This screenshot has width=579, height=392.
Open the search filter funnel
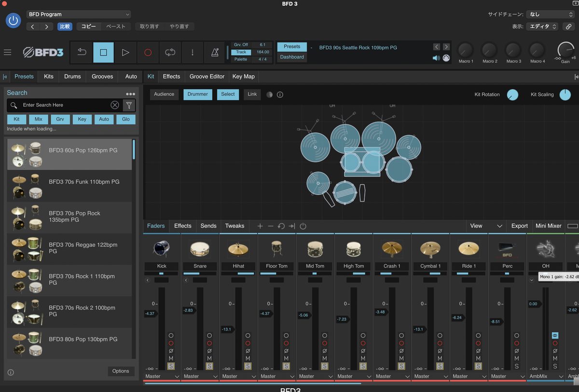coord(129,105)
